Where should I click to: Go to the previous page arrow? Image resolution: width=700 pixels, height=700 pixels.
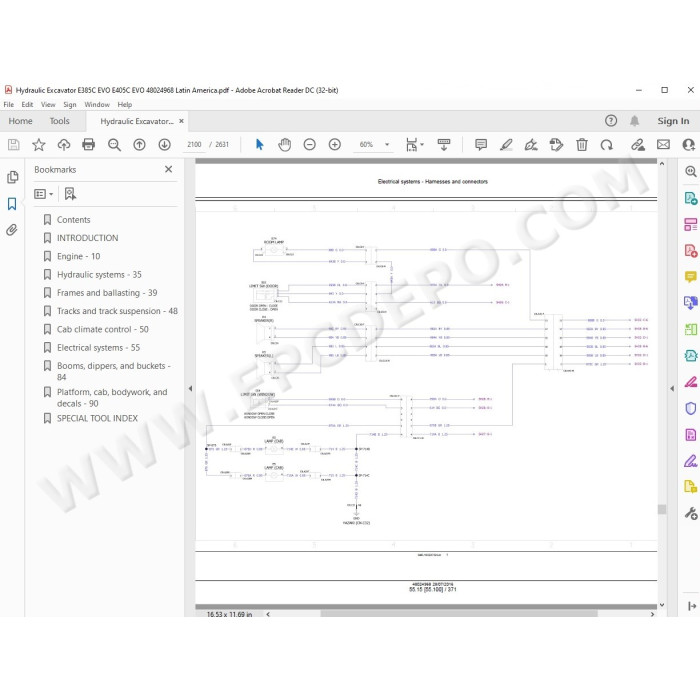click(139, 145)
